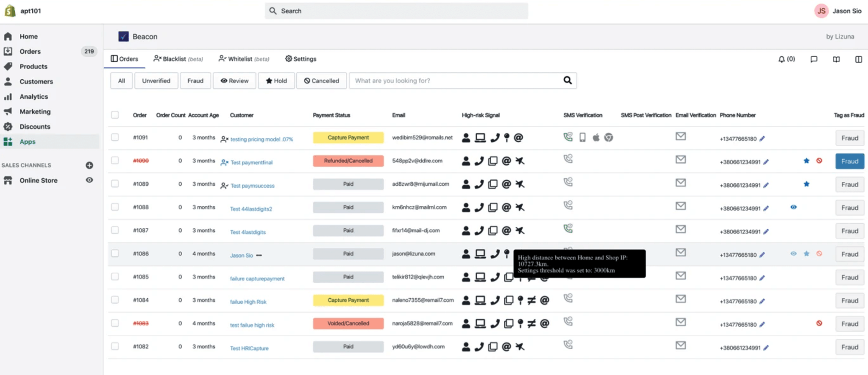Open the Settings tab
The width and height of the screenshot is (868, 375).
click(300, 59)
